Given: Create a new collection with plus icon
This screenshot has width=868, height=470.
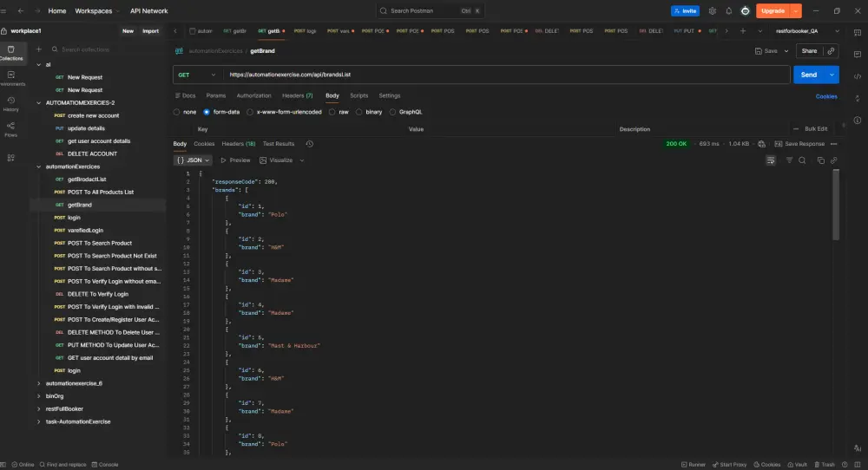Looking at the screenshot, I should coord(39,49).
